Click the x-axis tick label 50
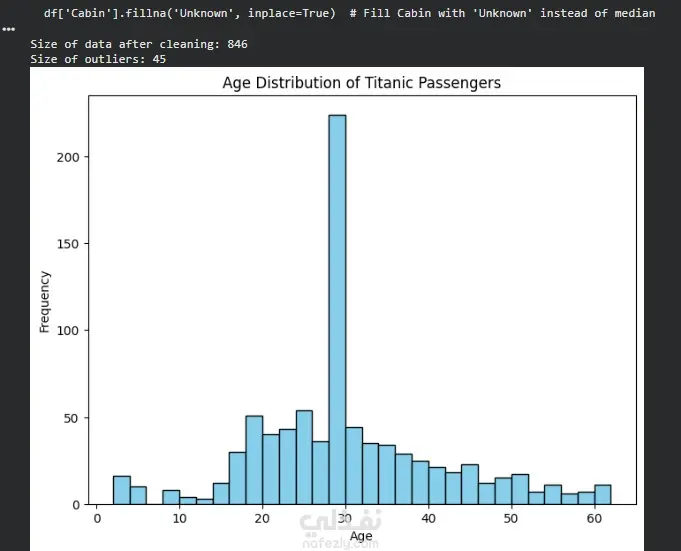Screen dimensions: 681x551 point(511,518)
